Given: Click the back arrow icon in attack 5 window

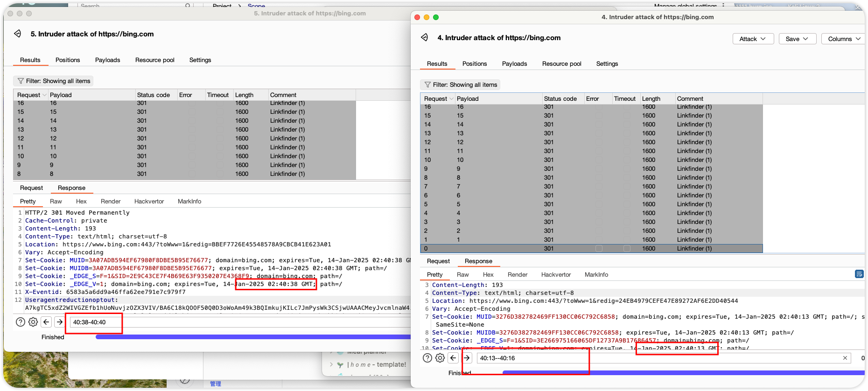Looking at the screenshot, I should pos(18,34).
